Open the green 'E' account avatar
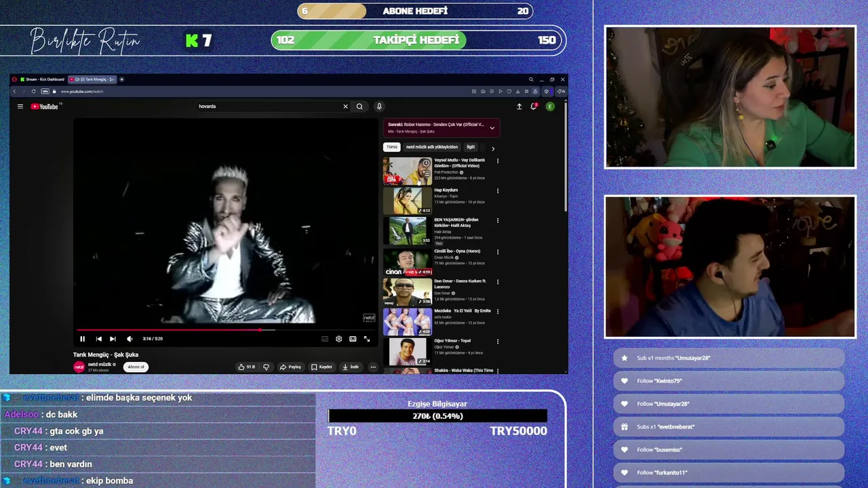 coord(550,106)
